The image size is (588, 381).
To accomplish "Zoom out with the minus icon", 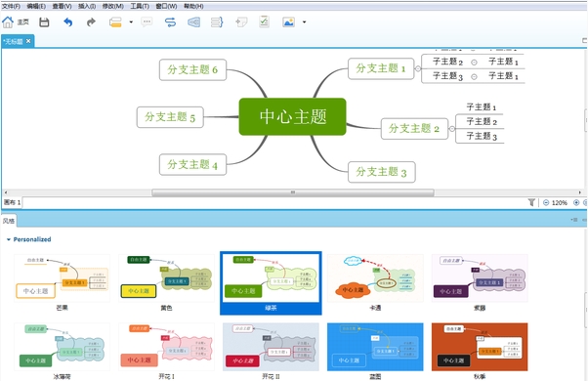I will click(x=546, y=202).
